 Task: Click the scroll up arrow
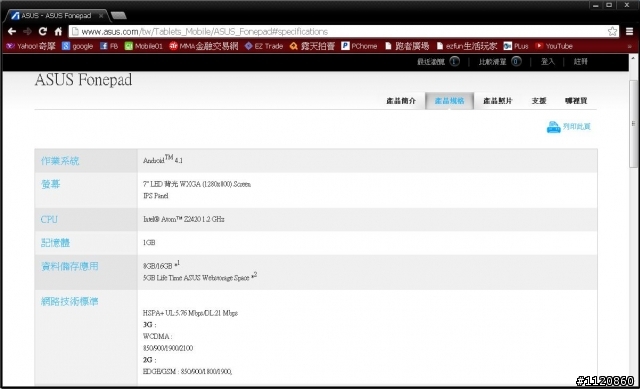point(633,58)
